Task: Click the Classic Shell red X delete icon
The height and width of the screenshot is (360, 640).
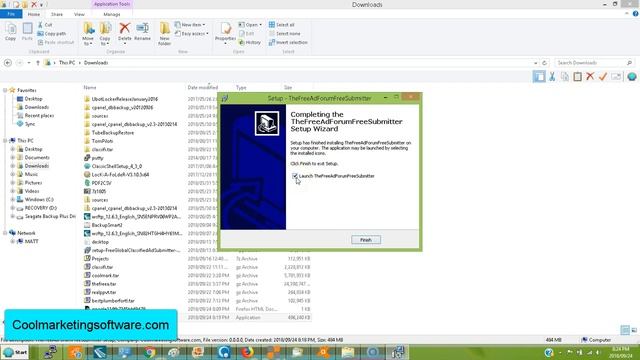Action: (x=590, y=76)
